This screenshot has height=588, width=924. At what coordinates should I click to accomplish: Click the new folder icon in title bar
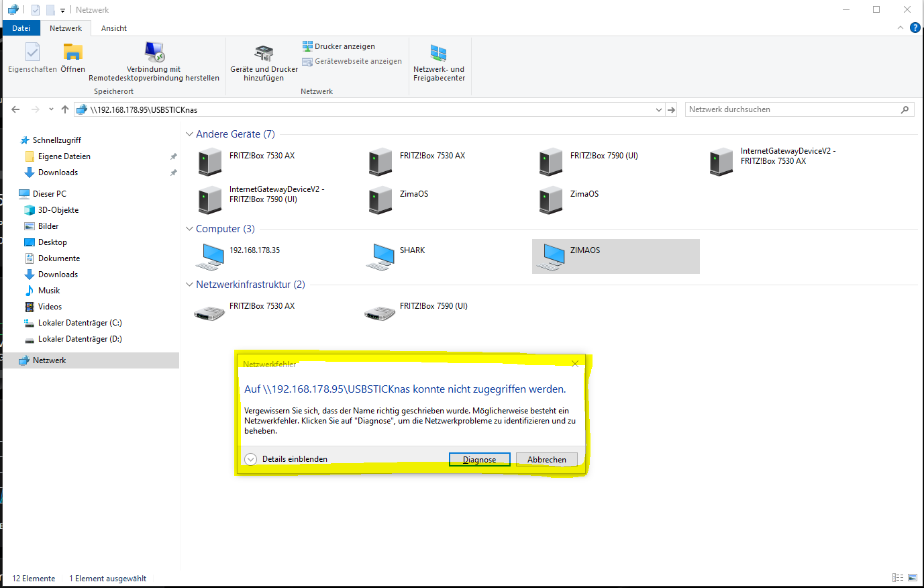point(50,10)
